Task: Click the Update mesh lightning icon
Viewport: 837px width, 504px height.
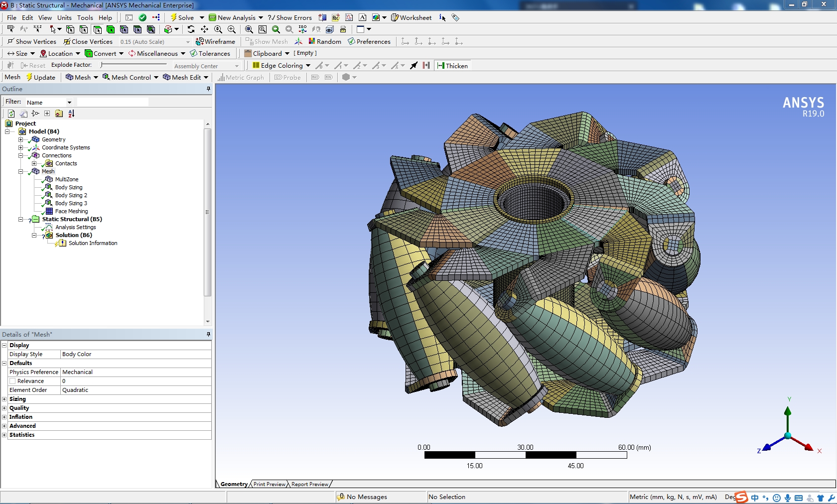Action: tap(29, 77)
